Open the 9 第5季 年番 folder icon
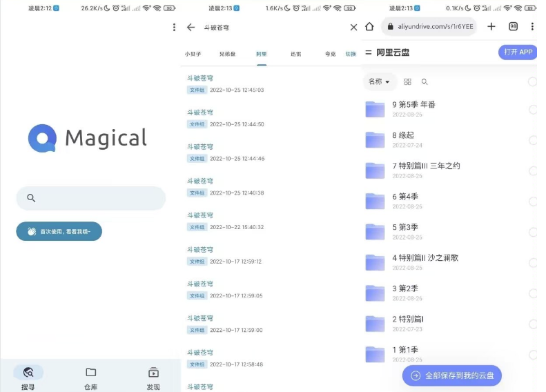This screenshot has width=546, height=392. point(375,109)
